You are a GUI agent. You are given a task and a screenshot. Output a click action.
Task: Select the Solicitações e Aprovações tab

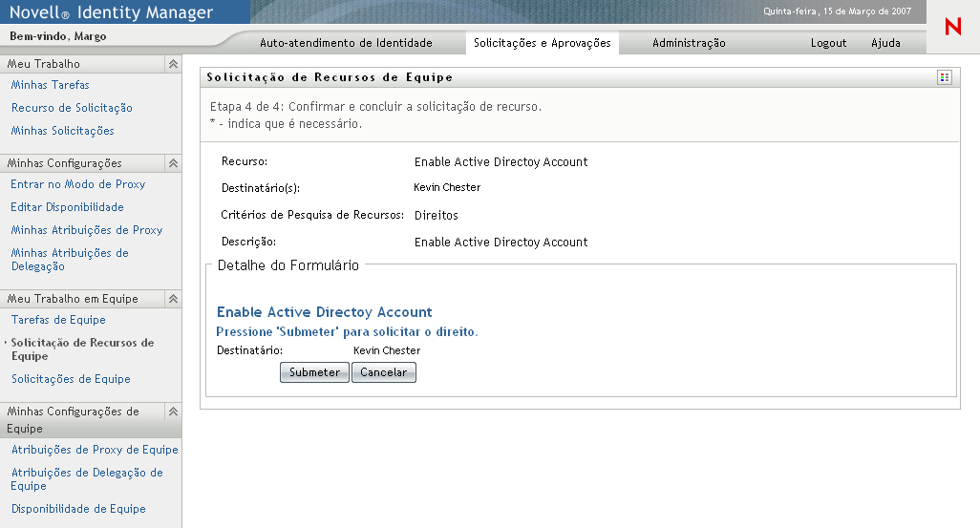[542, 43]
